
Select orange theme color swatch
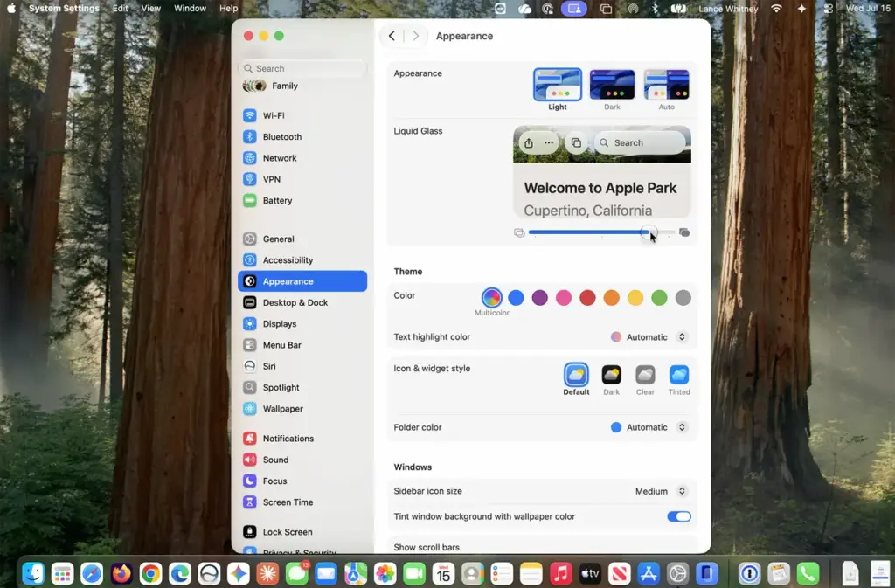point(611,298)
